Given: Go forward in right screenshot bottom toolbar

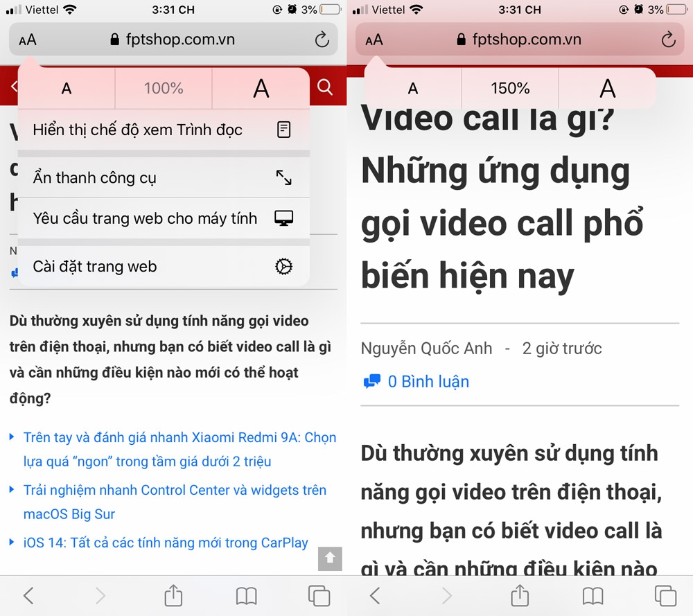Looking at the screenshot, I should pyautogui.click(x=447, y=596).
